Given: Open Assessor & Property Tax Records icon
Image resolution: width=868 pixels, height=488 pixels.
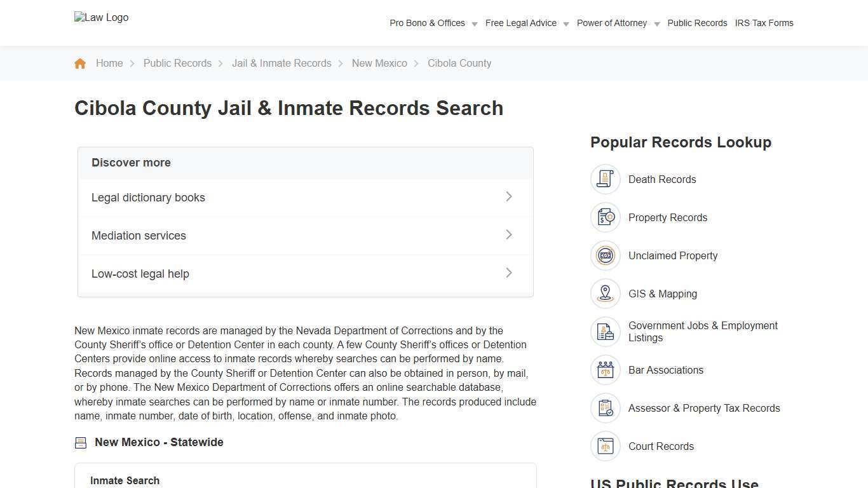Looking at the screenshot, I should [x=605, y=407].
